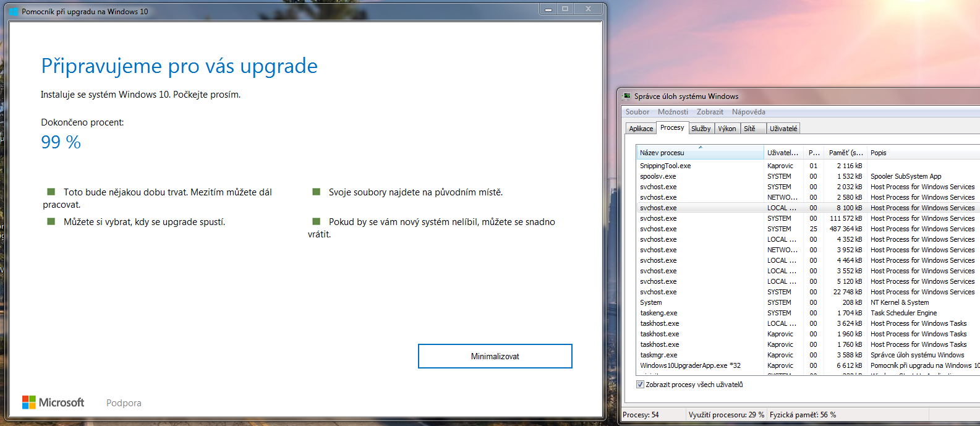Select svchost.exe using 2 032 kB
980x426 pixels.
(x=808, y=187)
